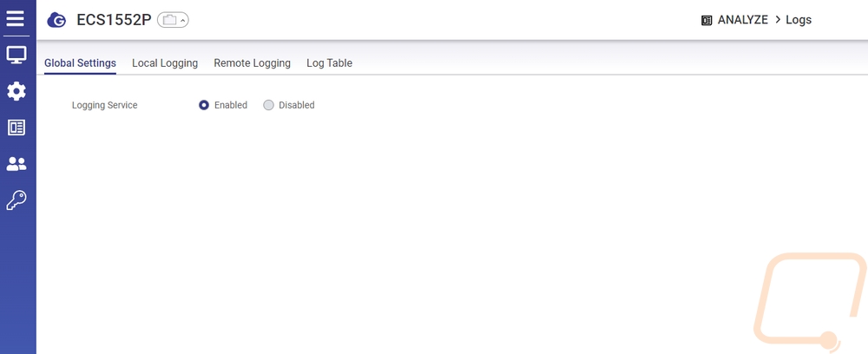Image resolution: width=868 pixels, height=354 pixels.
Task: Select the Analyze newspaper icon in the sidebar
Action: [x=16, y=128]
